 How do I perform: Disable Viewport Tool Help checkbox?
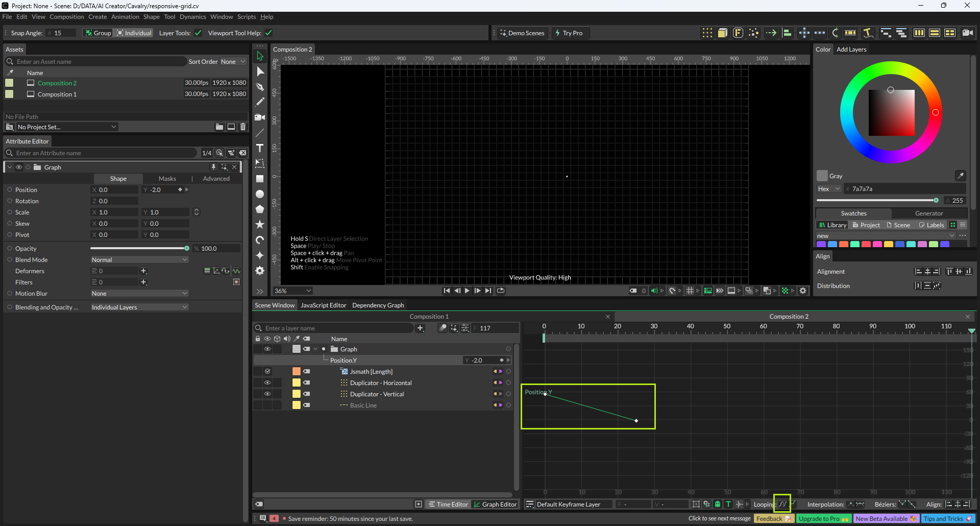[268, 33]
